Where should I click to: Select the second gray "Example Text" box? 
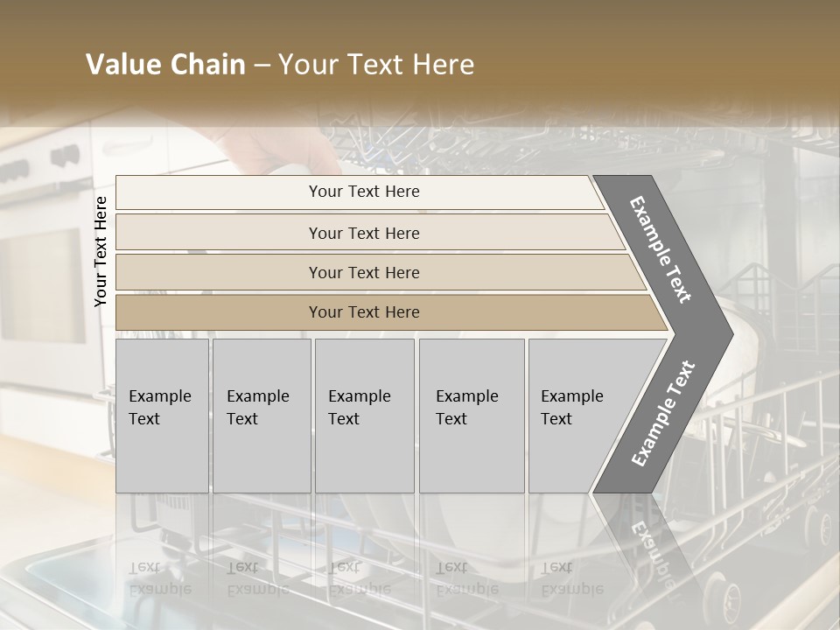click(x=261, y=416)
